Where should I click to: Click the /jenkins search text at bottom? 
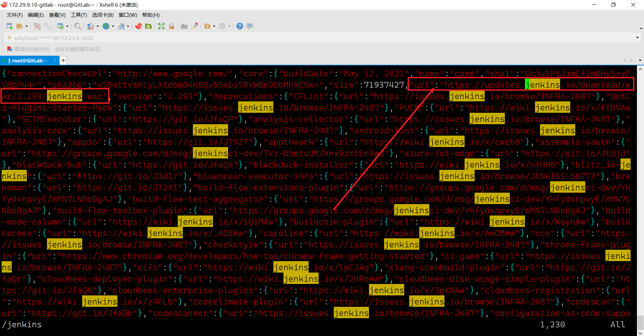tap(22, 325)
